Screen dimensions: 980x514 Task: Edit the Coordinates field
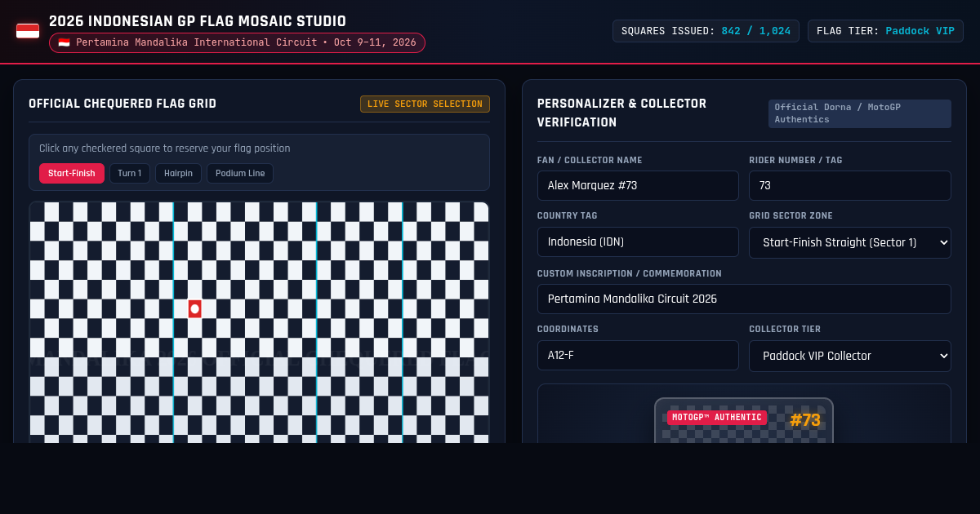tap(638, 356)
